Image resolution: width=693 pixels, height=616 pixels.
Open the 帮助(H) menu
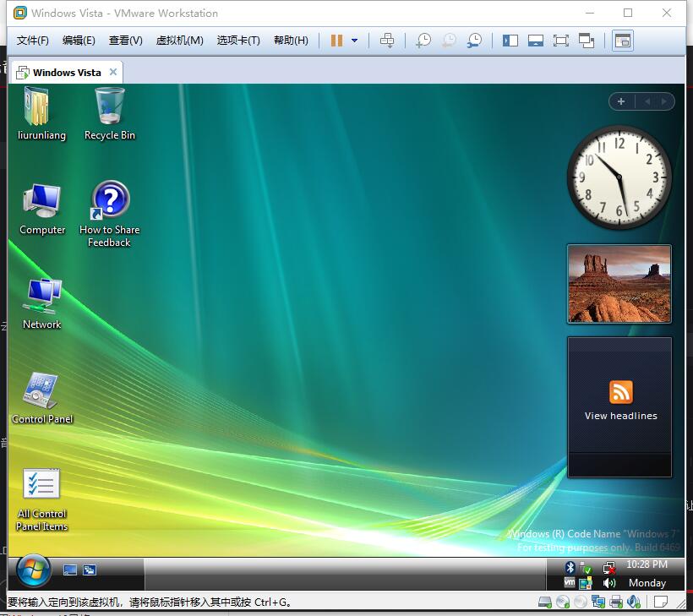(x=291, y=41)
